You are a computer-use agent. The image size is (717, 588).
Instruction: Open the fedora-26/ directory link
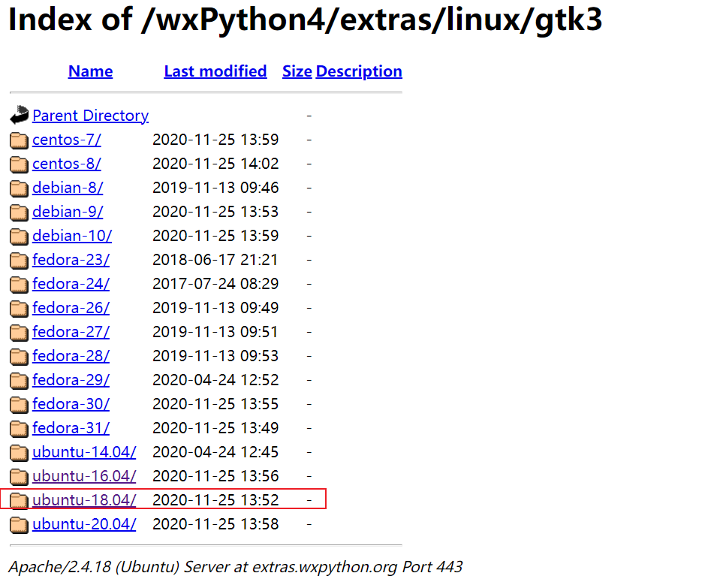(x=71, y=308)
